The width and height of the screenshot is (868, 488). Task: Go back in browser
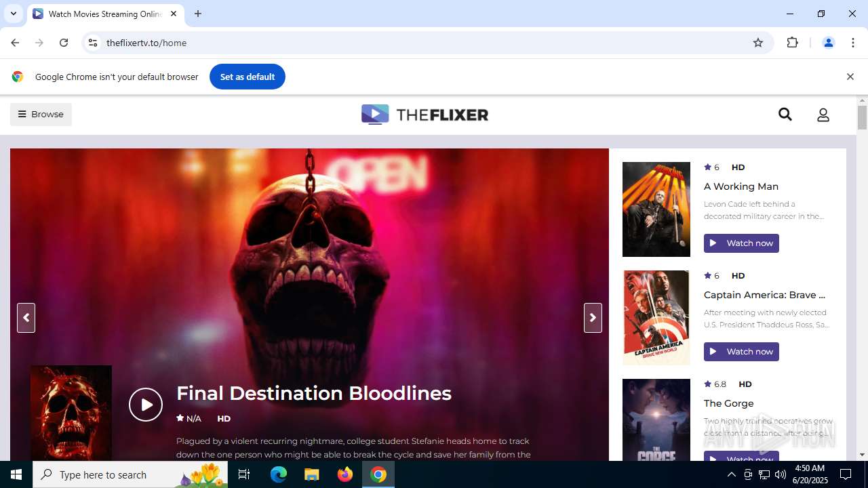[15, 43]
